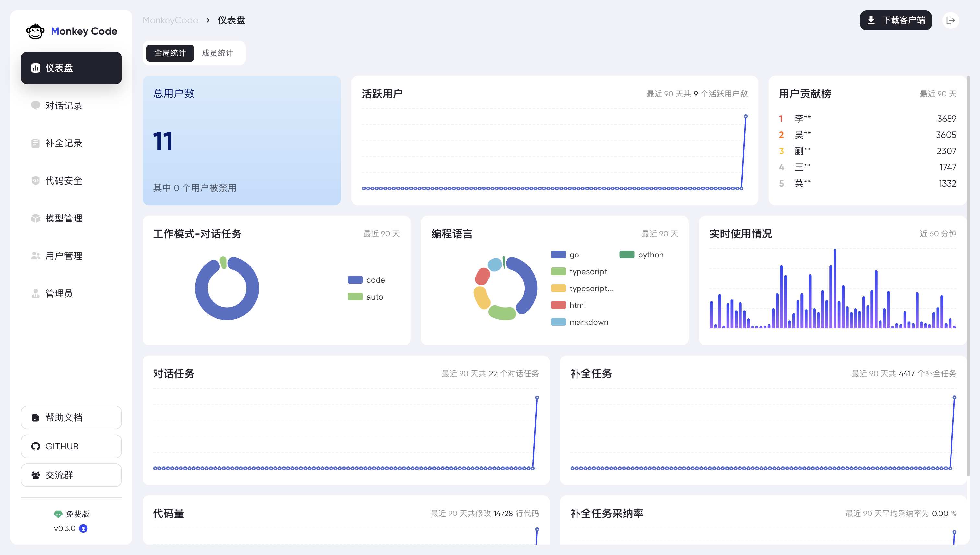Viewport: 980px width, 555px height.
Task: Open the 帮助文档 help page
Action: coord(71,417)
